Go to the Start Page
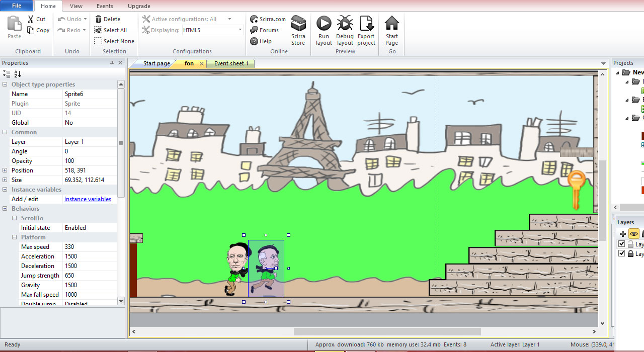Viewport: 644px width, 352px height. 391,24
